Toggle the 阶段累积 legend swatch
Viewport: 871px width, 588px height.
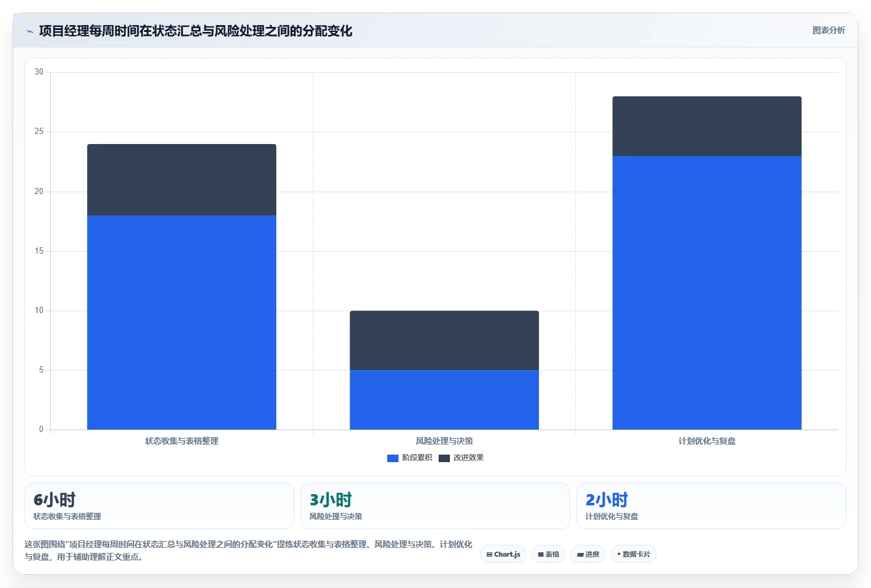[x=393, y=458]
